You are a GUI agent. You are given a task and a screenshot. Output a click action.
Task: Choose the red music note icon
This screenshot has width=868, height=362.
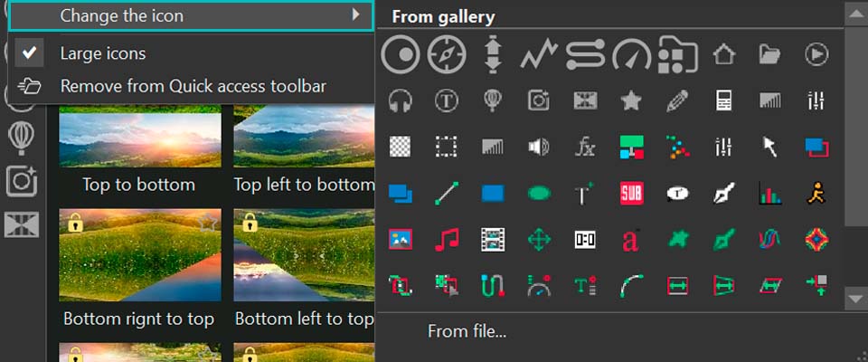pos(447,240)
